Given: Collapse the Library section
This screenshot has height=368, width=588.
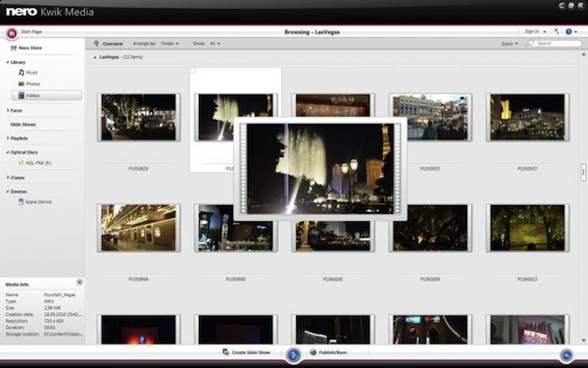Looking at the screenshot, I should (x=8, y=62).
